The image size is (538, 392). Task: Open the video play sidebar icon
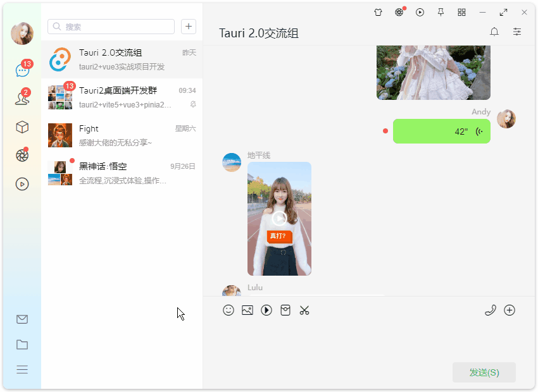click(22, 184)
